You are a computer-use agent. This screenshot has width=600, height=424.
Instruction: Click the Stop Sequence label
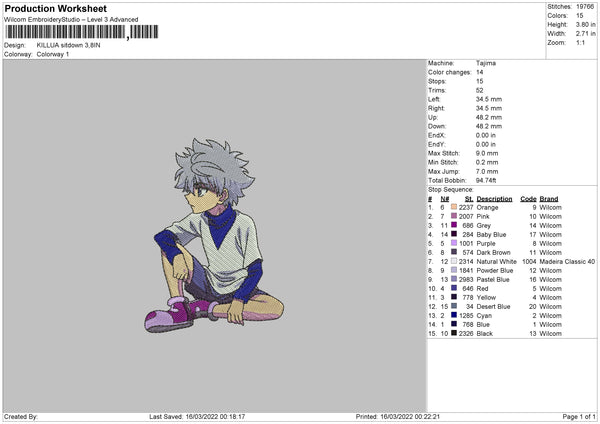[450, 190]
